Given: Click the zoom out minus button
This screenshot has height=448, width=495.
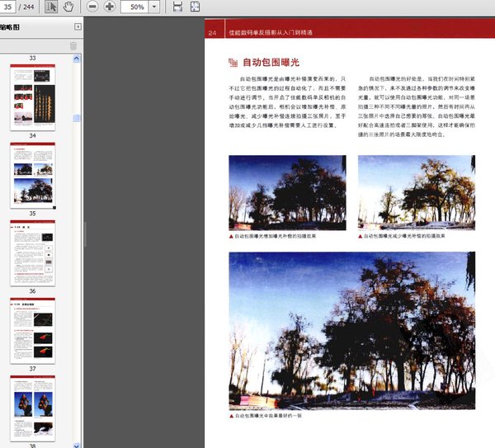Looking at the screenshot, I should point(91,7).
